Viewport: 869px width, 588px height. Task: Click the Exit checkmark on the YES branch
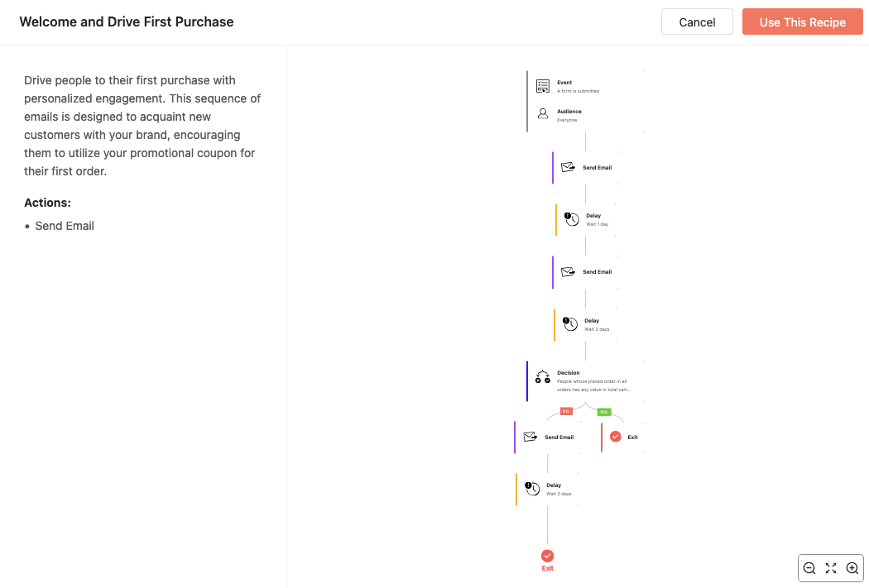click(x=615, y=437)
